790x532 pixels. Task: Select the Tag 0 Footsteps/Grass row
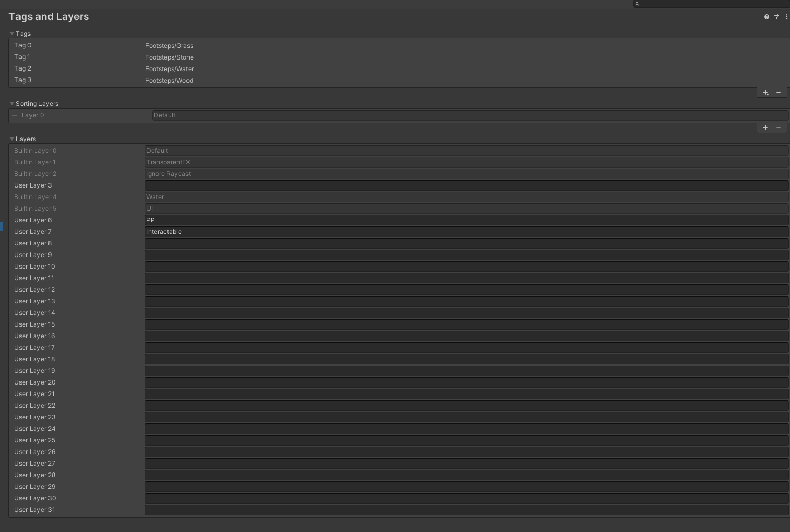pyautogui.click(x=169, y=46)
